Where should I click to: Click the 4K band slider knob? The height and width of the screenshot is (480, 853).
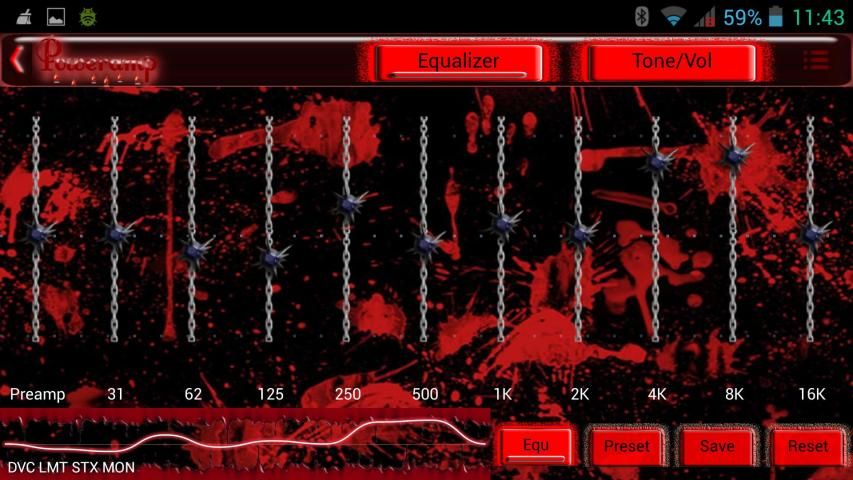(656, 160)
